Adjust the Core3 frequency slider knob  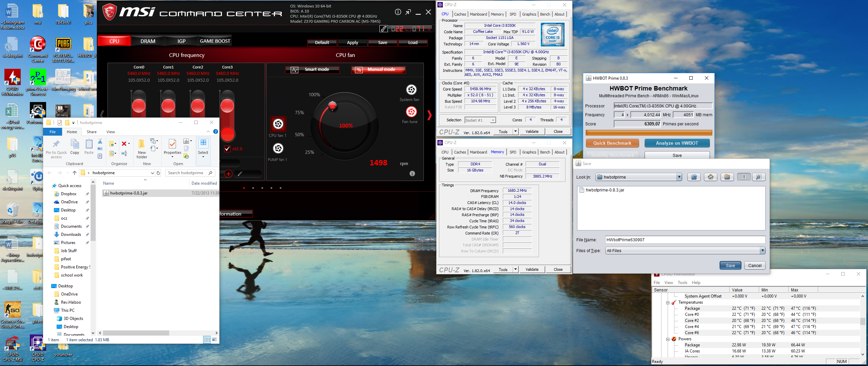(x=227, y=106)
